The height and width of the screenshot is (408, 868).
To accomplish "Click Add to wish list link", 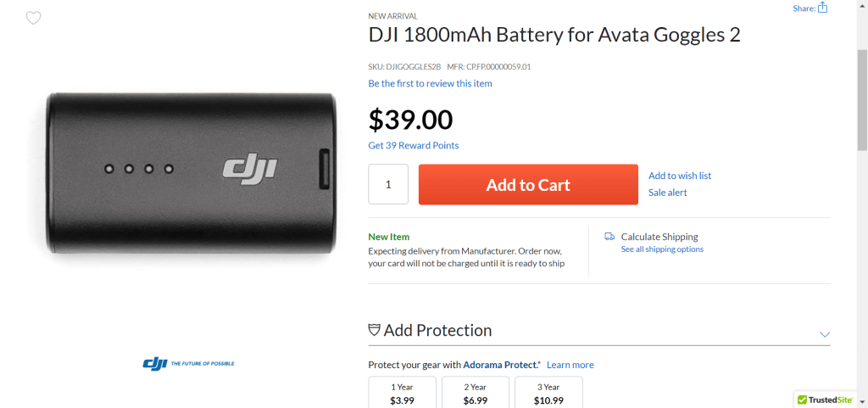I will [679, 176].
